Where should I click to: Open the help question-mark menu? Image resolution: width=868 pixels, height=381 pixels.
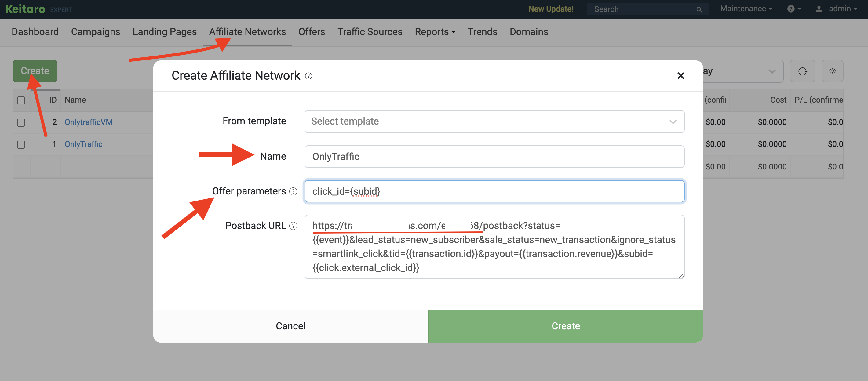pos(794,9)
